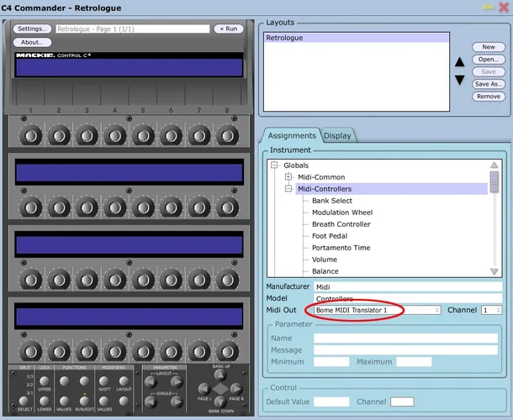
Task: Click fourth-row knob in column 4
Action: [x=115, y=352]
